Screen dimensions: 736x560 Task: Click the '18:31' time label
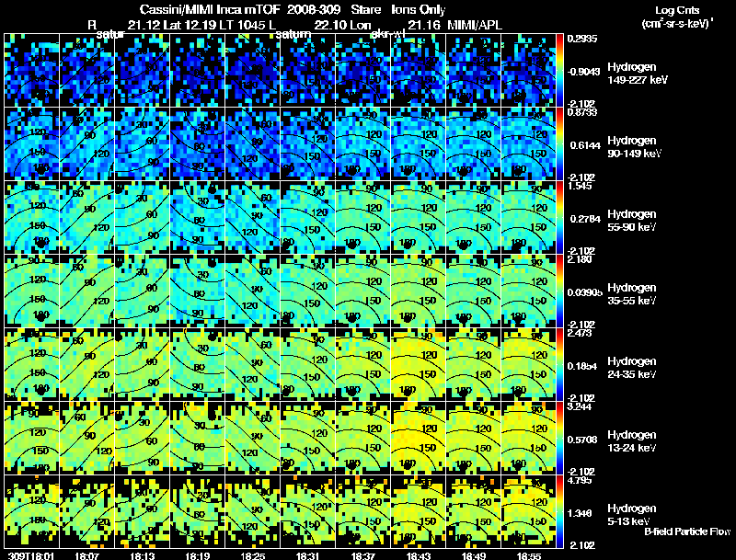tap(308, 556)
